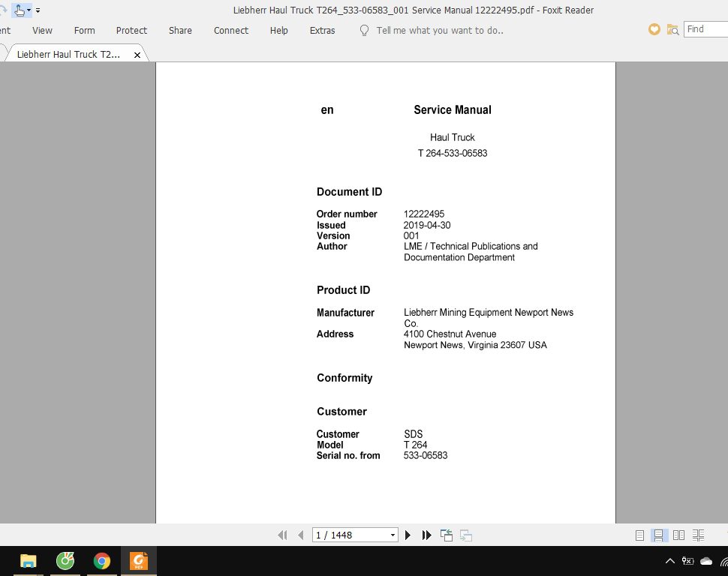Go to the first page

click(x=282, y=535)
